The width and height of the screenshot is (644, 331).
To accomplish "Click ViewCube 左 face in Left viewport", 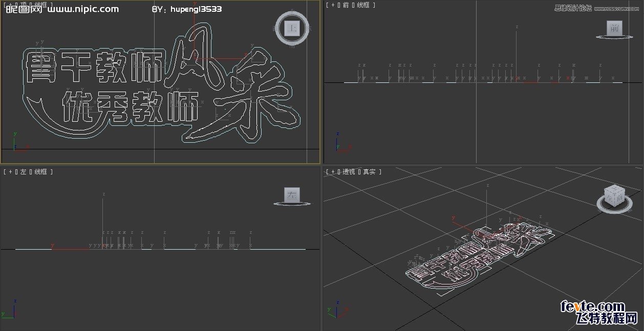I will coord(292,195).
